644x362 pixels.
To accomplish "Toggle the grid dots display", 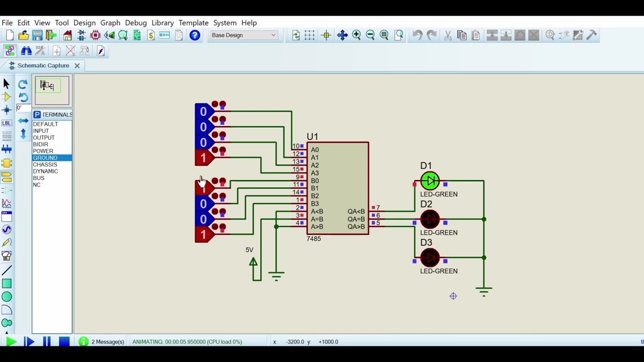I will [x=309, y=35].
